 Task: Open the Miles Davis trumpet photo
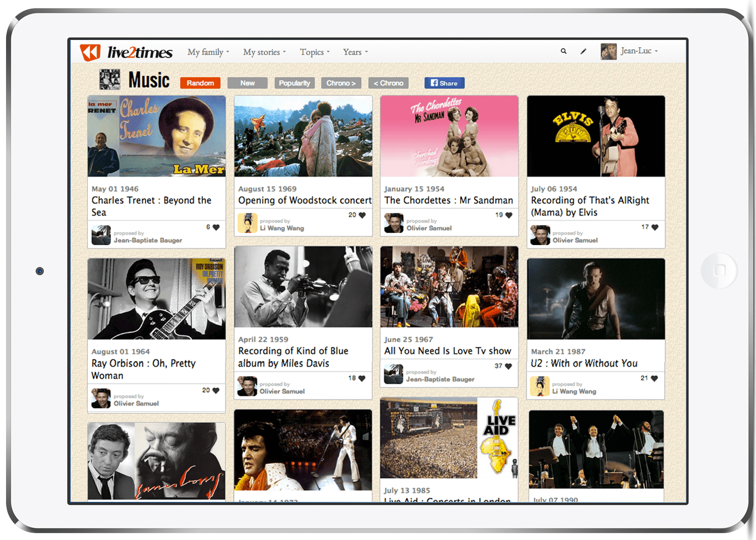(x=303, y=287)
